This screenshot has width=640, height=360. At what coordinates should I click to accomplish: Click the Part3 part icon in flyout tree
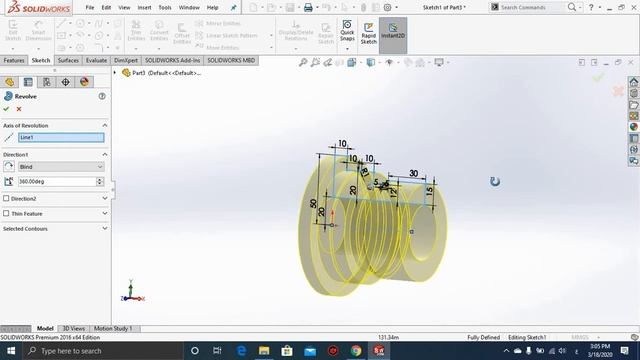(x=126, y=73)
